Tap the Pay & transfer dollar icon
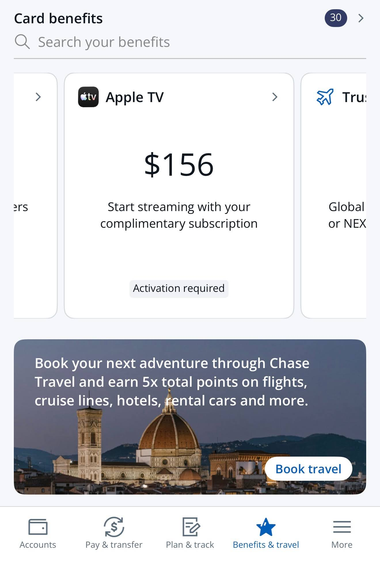380x588 pixels. coord(114,527)
